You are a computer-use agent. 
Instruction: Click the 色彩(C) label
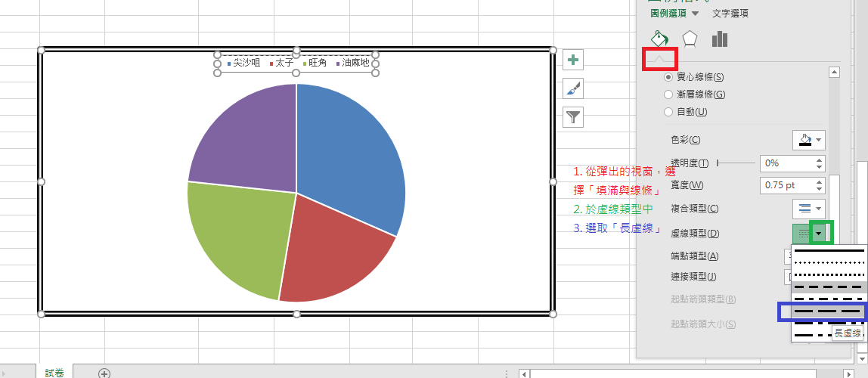[685, 140]
